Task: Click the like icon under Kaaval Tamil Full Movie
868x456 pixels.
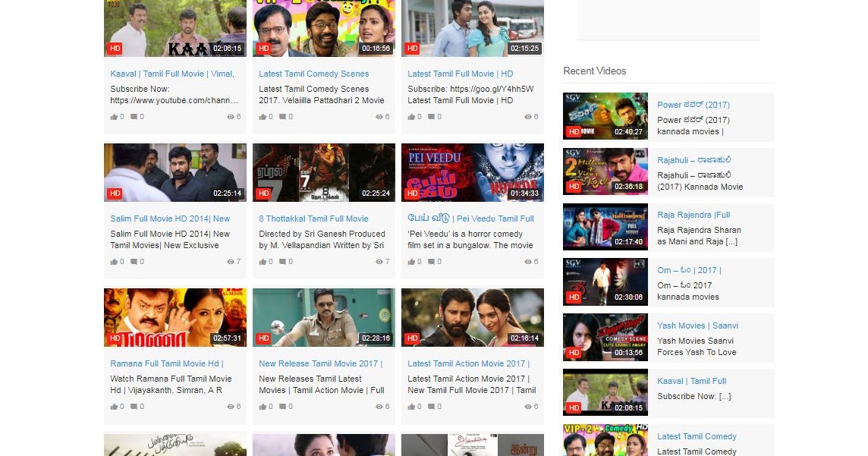Action: click(114, 117)
